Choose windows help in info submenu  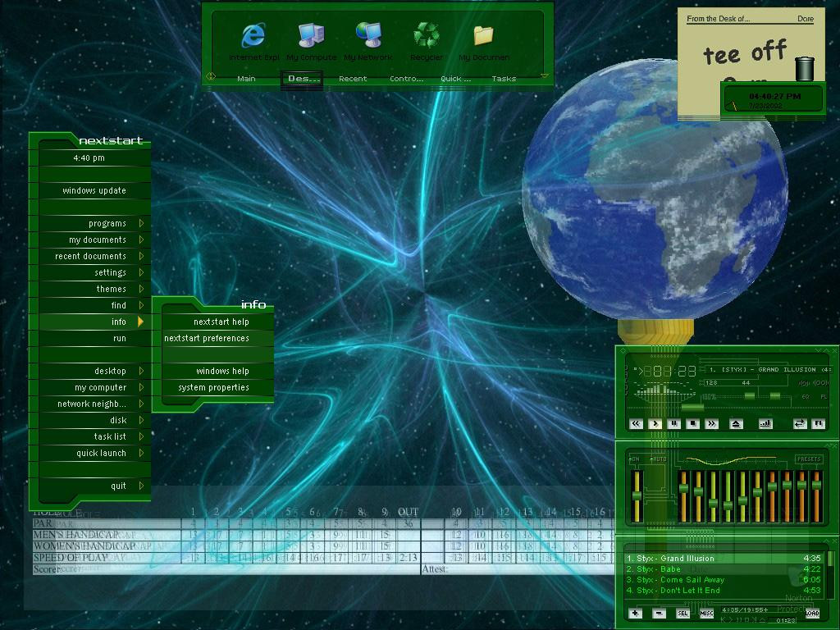pos(218,372)
